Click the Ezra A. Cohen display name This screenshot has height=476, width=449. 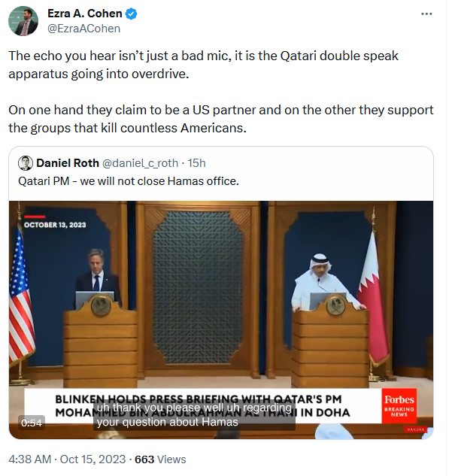(x=85, y=14)
